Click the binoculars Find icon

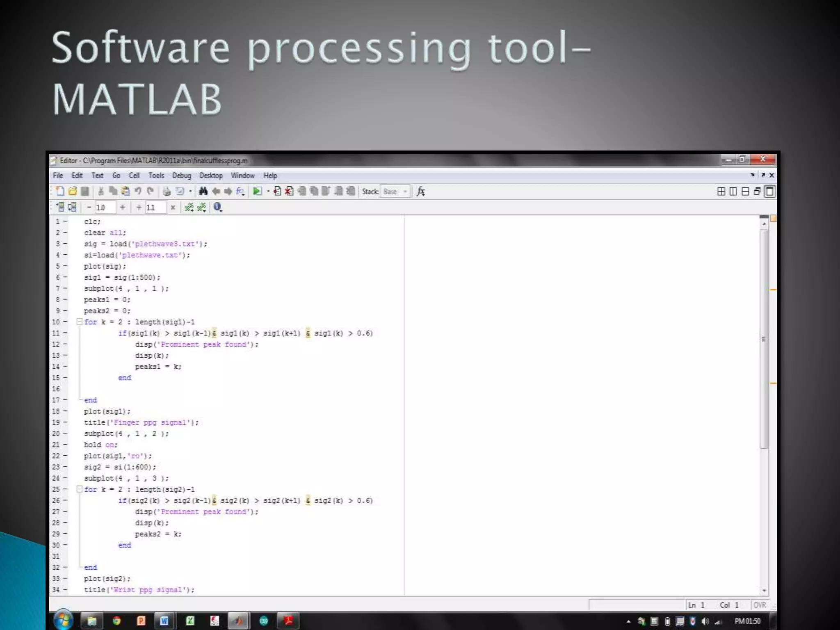[x=203, y=191]
